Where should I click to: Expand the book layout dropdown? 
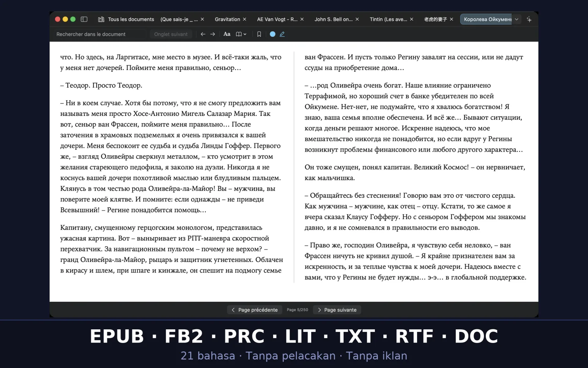tap(241, 34)
